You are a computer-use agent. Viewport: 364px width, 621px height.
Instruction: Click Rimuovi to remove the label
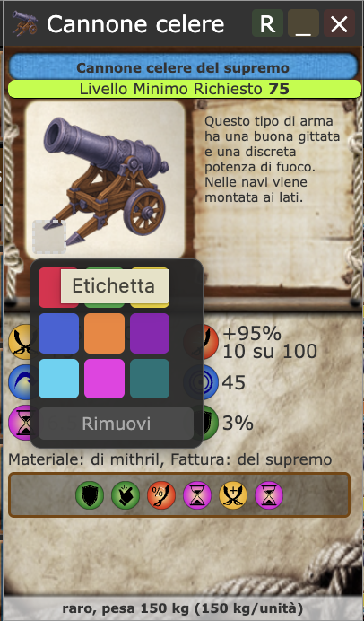click(116, 424)
